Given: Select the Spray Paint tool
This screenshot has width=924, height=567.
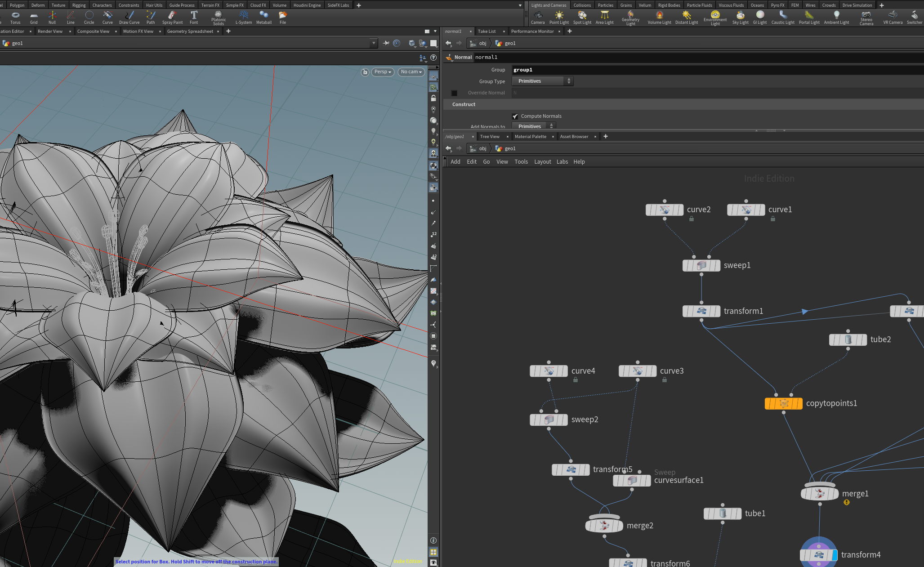Looking at the screenshot, I should pyautogui.click(x=172, y=18).
